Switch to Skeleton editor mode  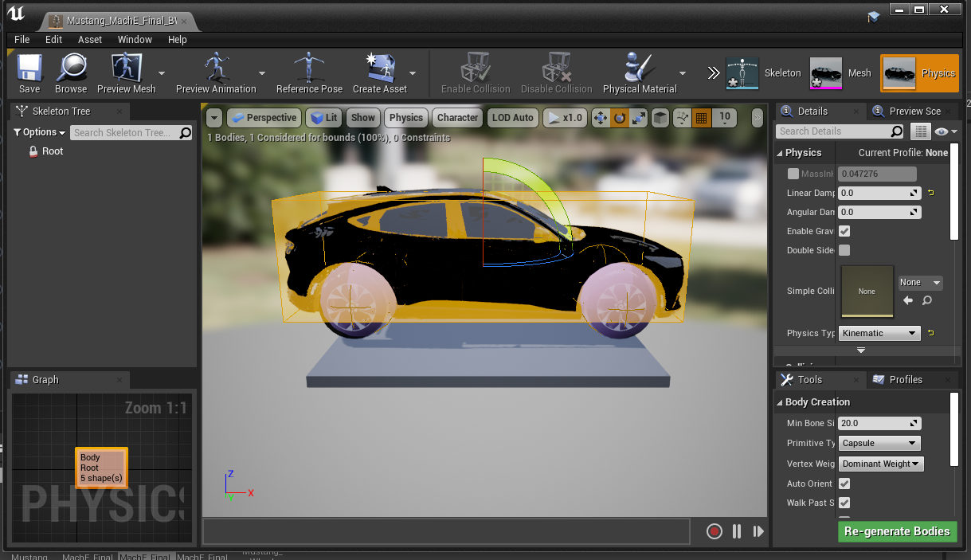click(x=764, y=73)
